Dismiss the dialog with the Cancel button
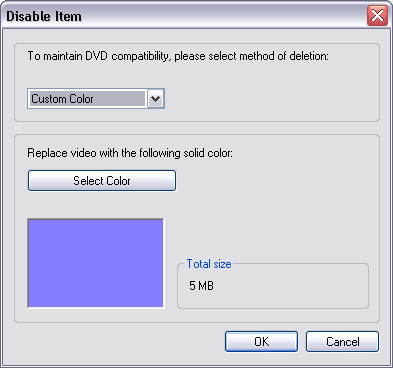 coord(342,341)
